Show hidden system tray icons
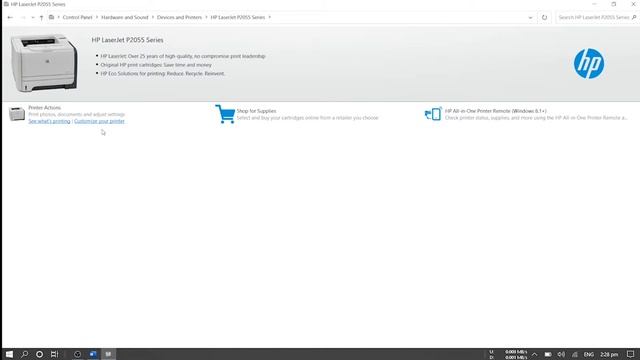Screen dimensions: 640x360 click(x=534, y=354)
